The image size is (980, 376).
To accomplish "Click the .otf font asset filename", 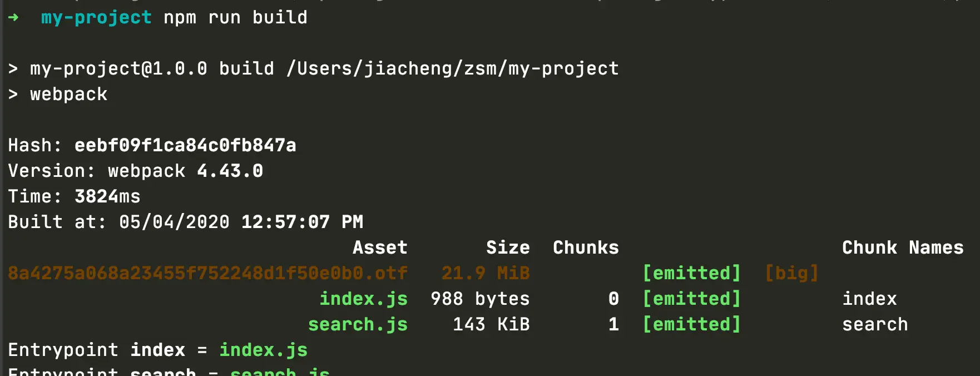I will (x=207, y=273).
